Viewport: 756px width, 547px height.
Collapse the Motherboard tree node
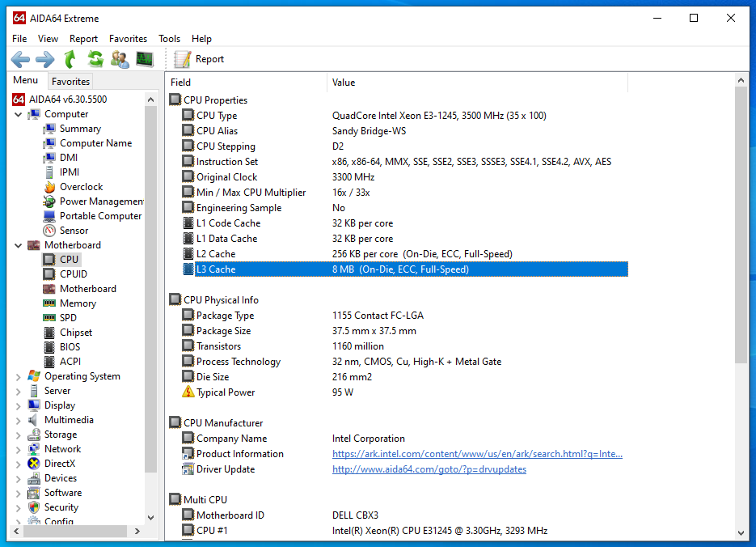pos(19,245)
